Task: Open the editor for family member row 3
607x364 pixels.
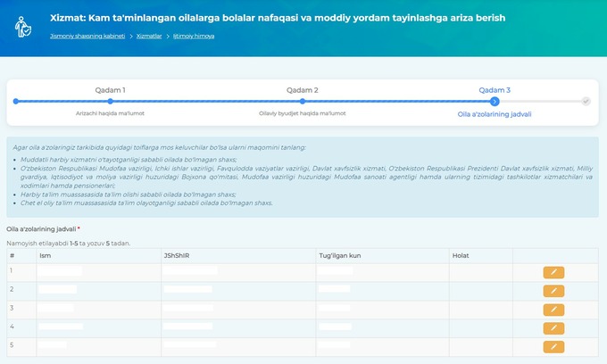Action: click(553, 309)
